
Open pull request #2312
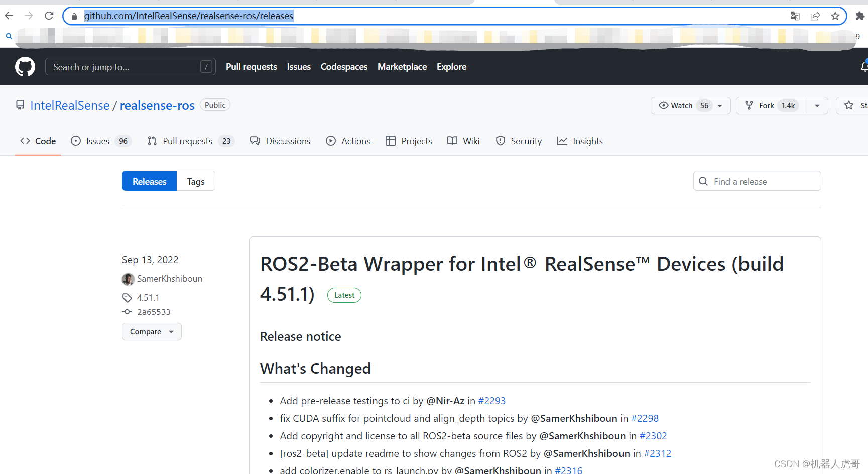point(657,453)
